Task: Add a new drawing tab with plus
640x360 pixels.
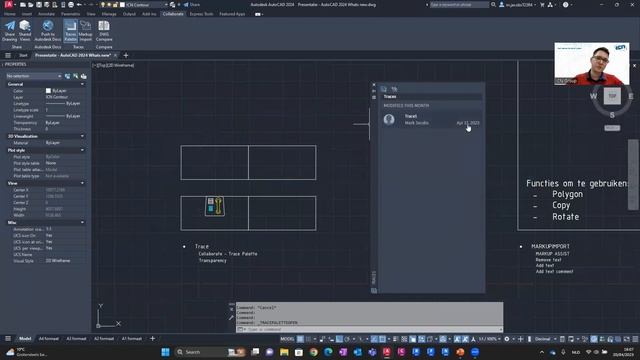Action: coord(126,55)
